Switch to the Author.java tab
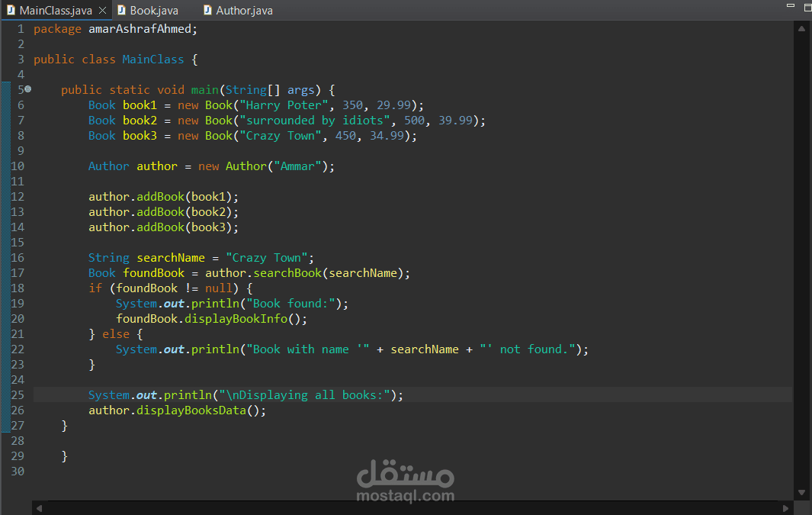The image size is (812, 515). (x=238, y=11)
